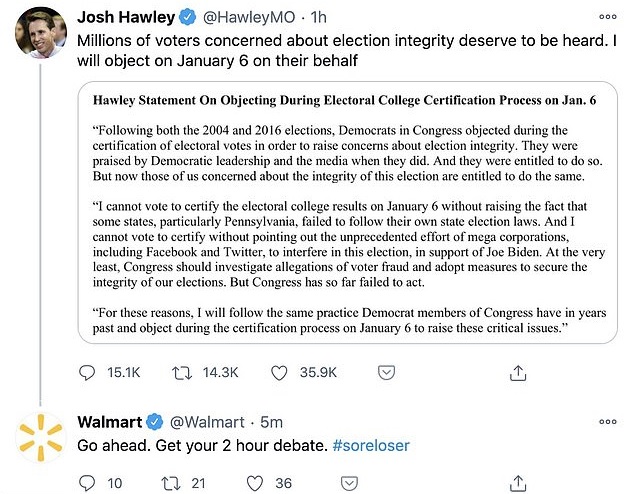Open Josh Hawley's profile name
The image size is (634, 494).
(x=124, y=18)
